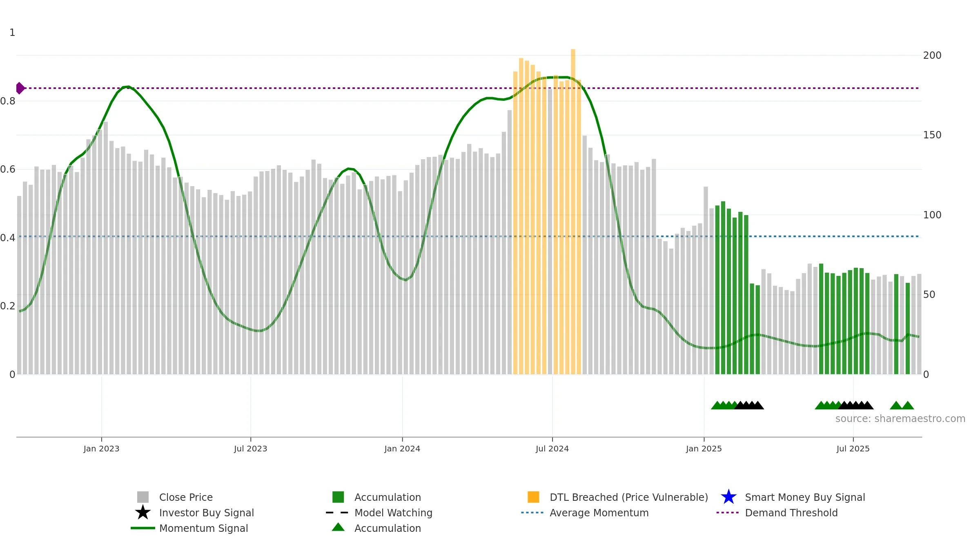Click the 100 value on right axis

(x=932, y=215)
